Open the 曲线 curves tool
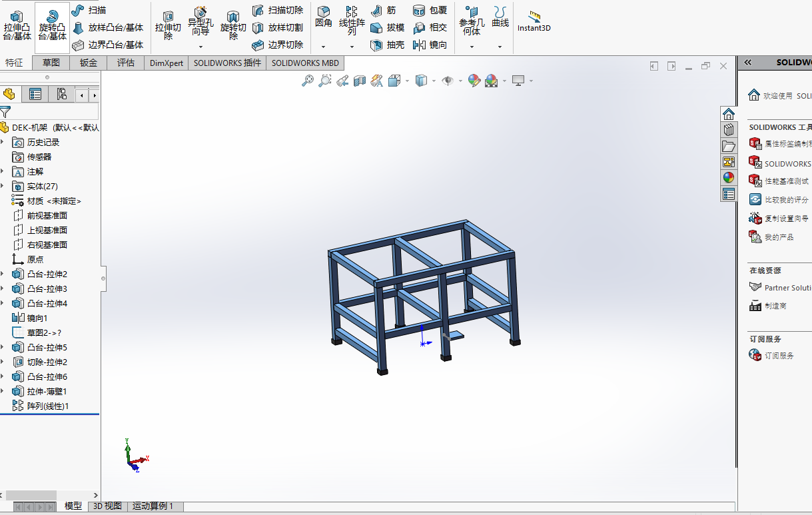The height and width of the screenshot is (515, 812). [x=500, y=17]
